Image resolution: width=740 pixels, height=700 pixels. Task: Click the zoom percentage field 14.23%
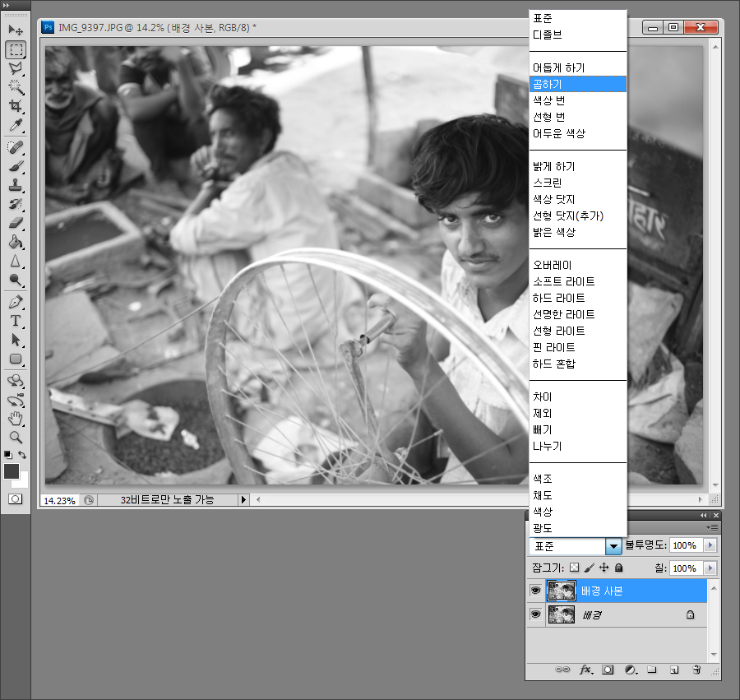point(59,500)
